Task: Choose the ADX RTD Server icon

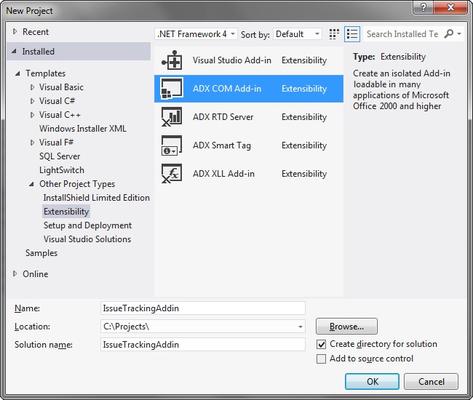Action: (172, 117)
